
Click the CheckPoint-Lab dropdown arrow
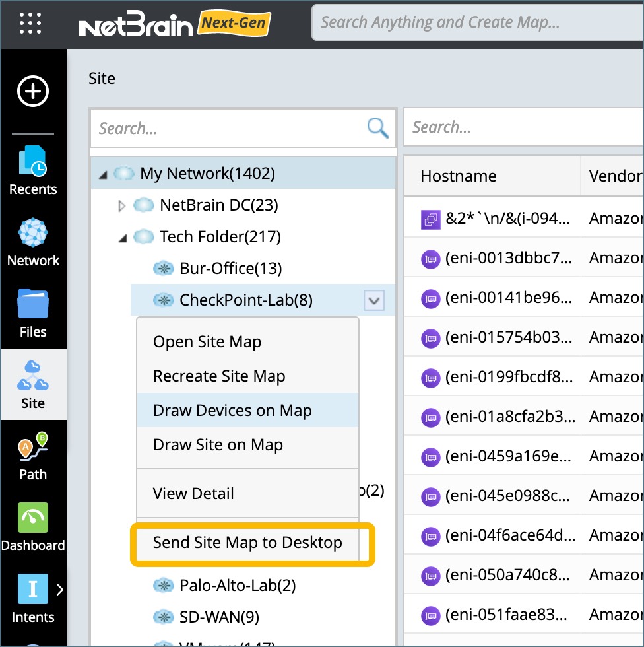tap(374, 301)
